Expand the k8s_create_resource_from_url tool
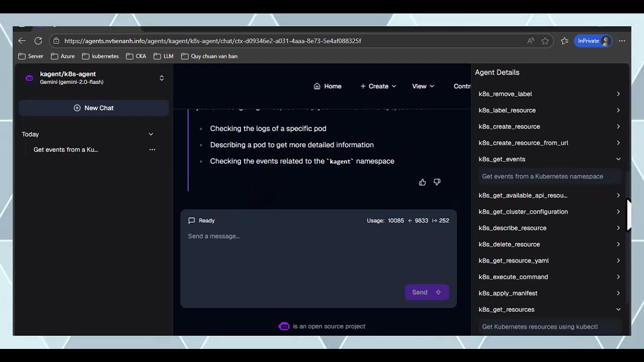This screenshot has width=644, height=362. (x=549, y=143)
